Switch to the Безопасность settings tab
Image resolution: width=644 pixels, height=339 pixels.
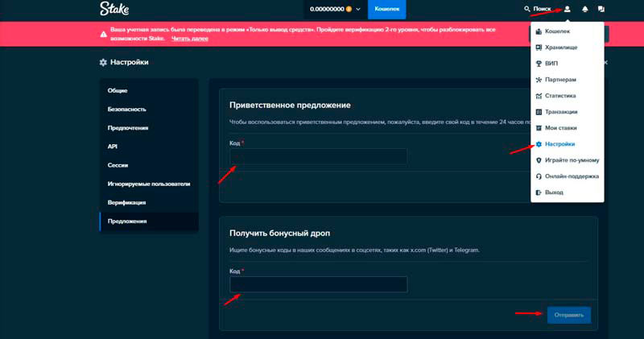pos(127,109)
